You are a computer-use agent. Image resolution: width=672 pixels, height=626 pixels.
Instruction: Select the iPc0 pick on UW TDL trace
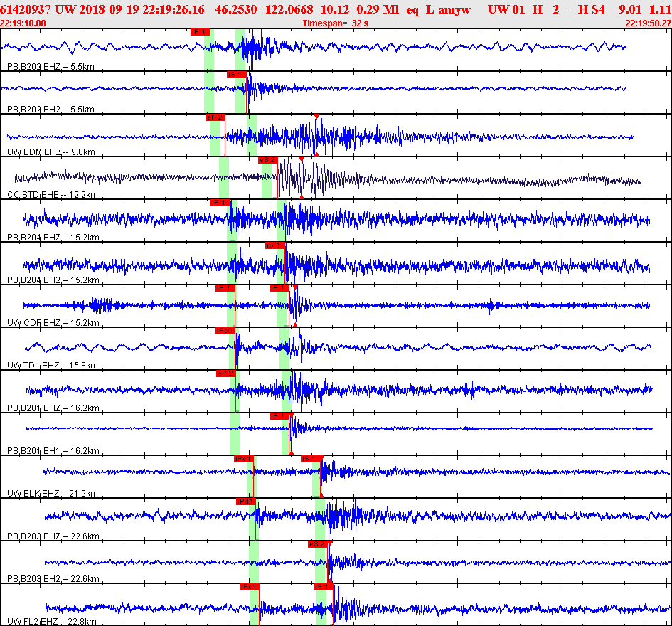[225, 331]
